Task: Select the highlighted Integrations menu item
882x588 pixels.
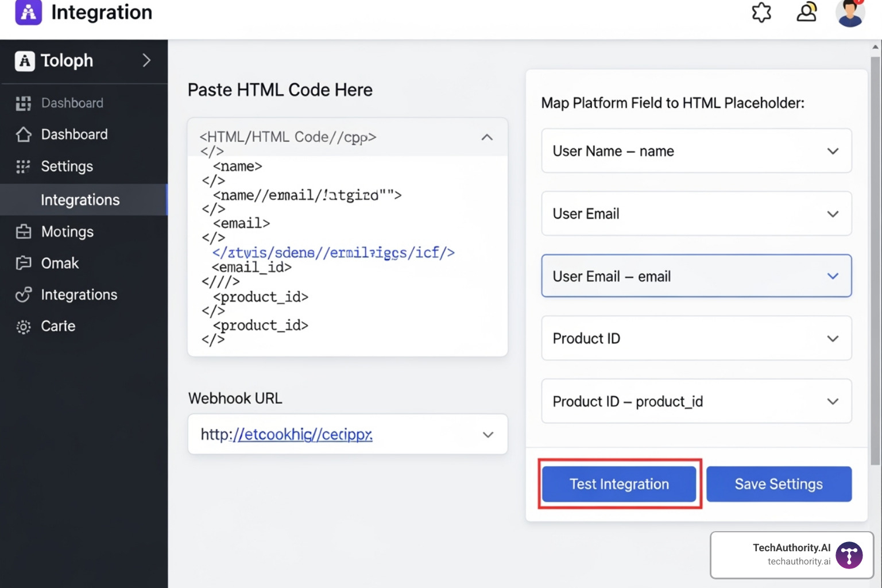Action: pos(80,199)
